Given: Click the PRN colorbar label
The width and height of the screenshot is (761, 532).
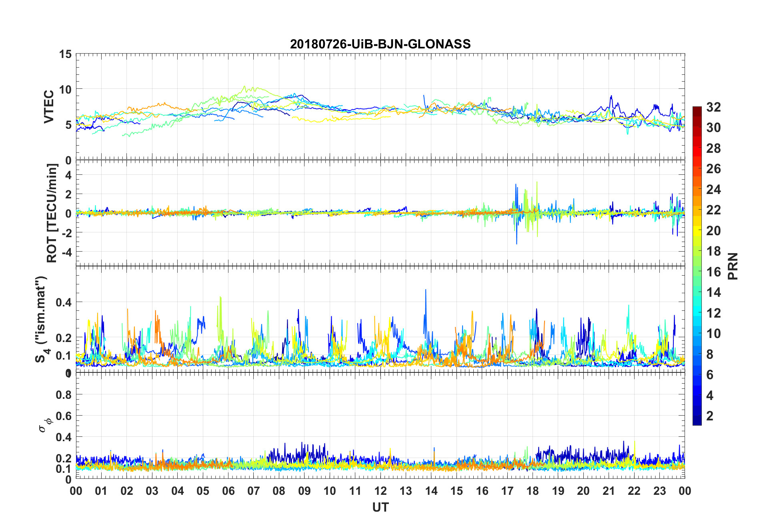Looking at the screenshot, I should point(733,266).
